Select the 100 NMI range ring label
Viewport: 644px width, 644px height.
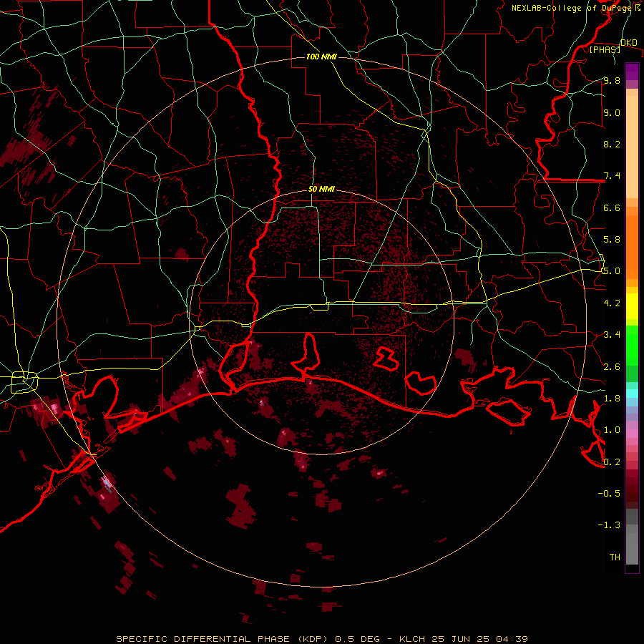(x=321, y=57)
